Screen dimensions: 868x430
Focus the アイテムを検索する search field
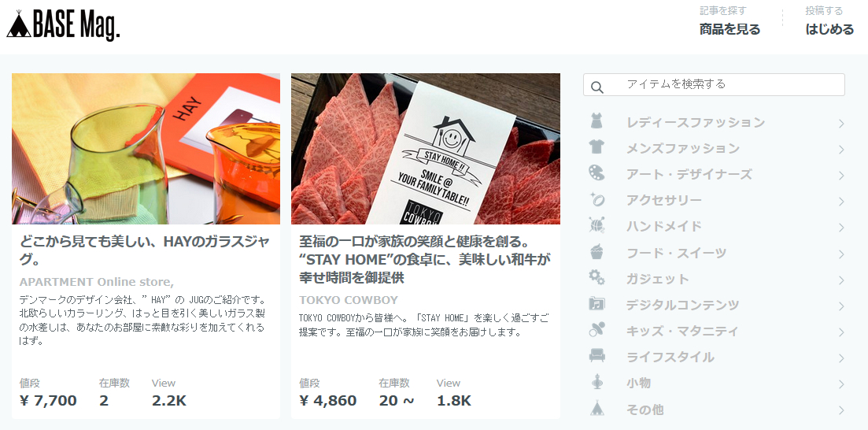click(714, 85)
